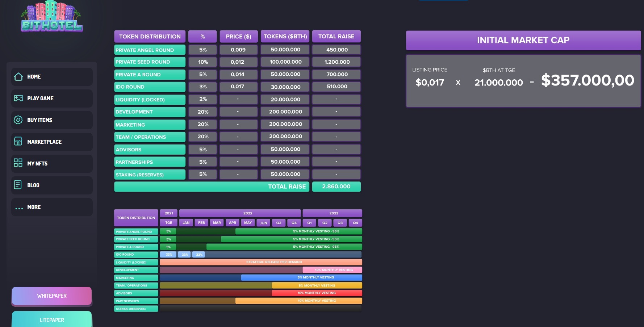644x327 pixels.
Task: Click the Tokens ($BTH) column header
Action: coord(285,37)
